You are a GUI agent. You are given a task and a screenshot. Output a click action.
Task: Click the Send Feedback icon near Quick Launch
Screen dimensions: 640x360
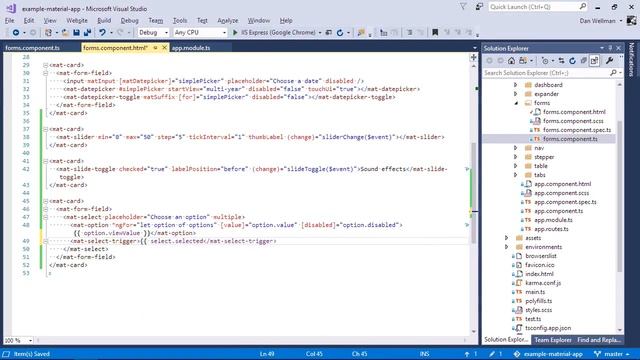pyautogui.click(x=479, y=7)
